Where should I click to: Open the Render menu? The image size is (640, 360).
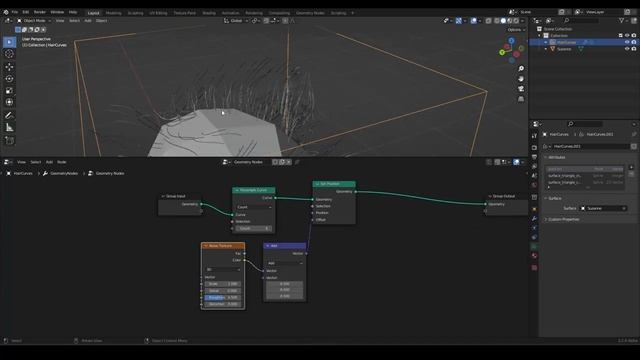point(40,12)
